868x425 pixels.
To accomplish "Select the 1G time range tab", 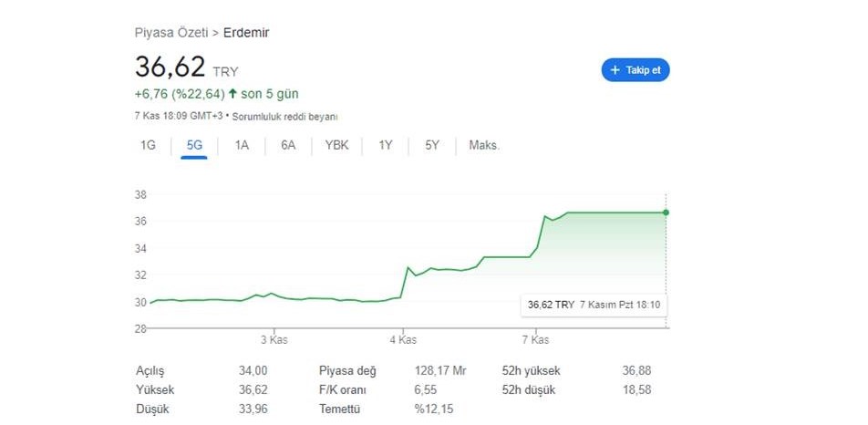I will 148,146.
